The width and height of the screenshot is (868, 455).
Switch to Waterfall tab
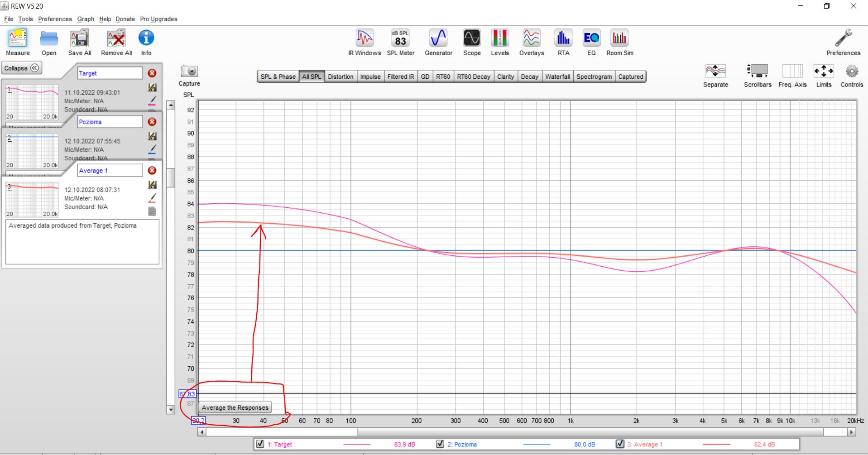557,77
